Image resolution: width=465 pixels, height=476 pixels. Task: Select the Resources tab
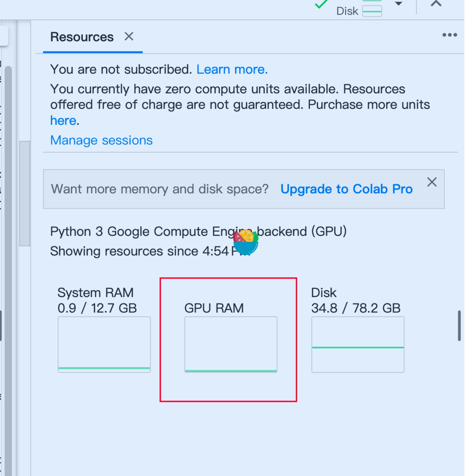82,37
